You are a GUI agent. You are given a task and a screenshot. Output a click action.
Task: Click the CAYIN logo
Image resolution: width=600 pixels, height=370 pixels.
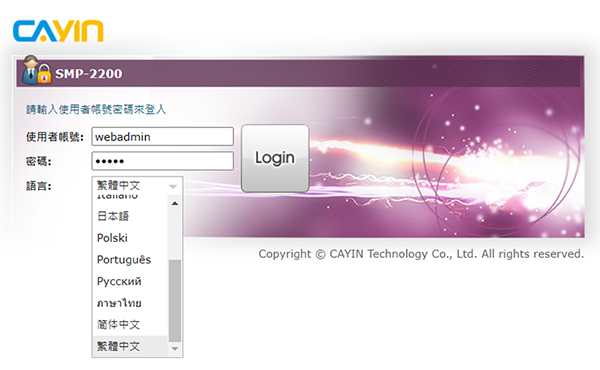pyautogui.click(x=58, y=31)
